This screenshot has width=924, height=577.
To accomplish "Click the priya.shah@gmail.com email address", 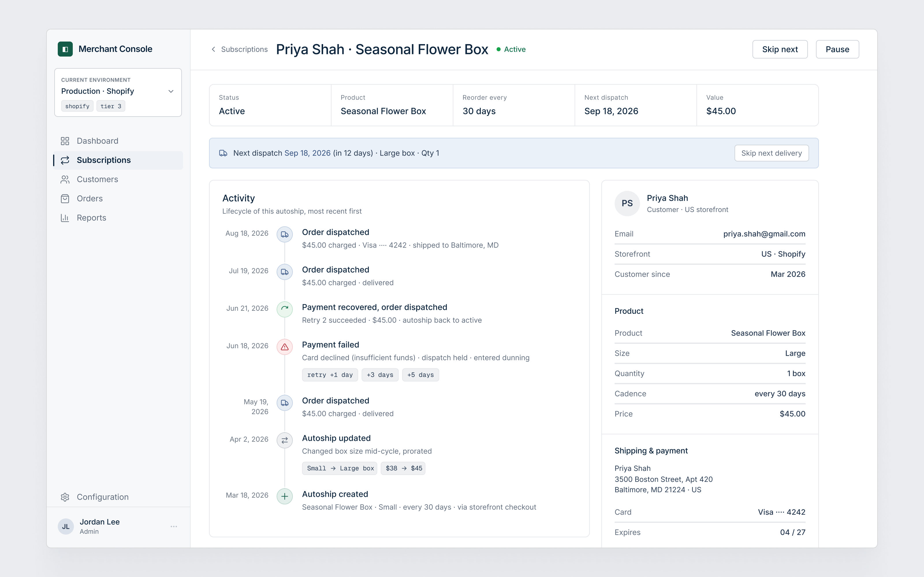I will (x=764, y=234).
